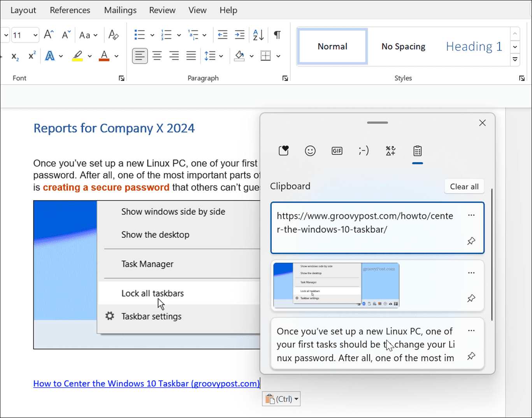Image resolution: width=532 pixels, height=418 pixels.
Task: Click the Clear all clipboard button
Action: point(464,186)
